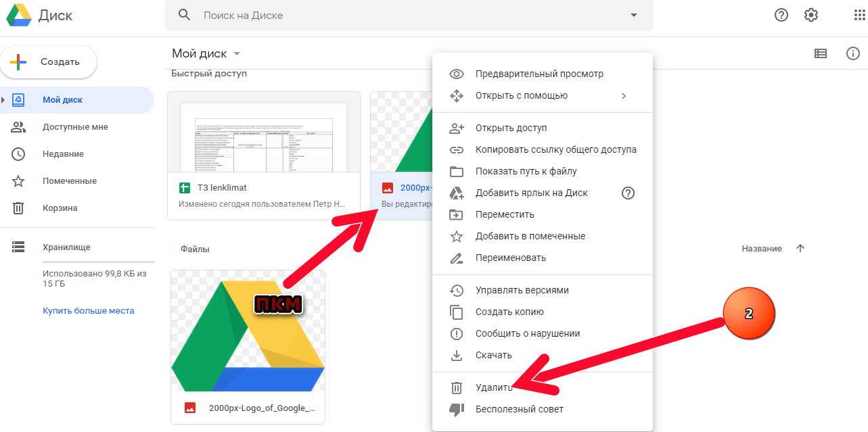Viewport: 868px width, 432px height.
Task: Click the link icon beside 'Копировать ссылку'
Action: (x=457, y=149)
